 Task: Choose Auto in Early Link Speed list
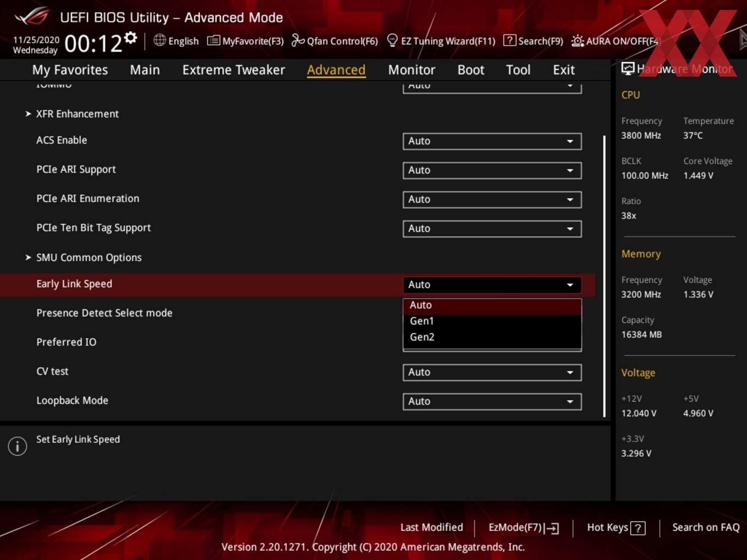tap(492, 305)
